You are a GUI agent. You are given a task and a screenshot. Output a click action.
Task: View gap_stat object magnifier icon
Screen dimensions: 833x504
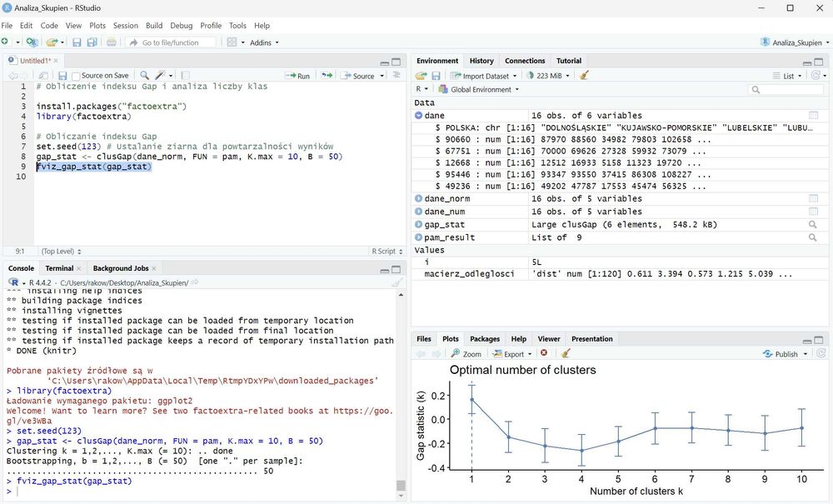[813, 225]
